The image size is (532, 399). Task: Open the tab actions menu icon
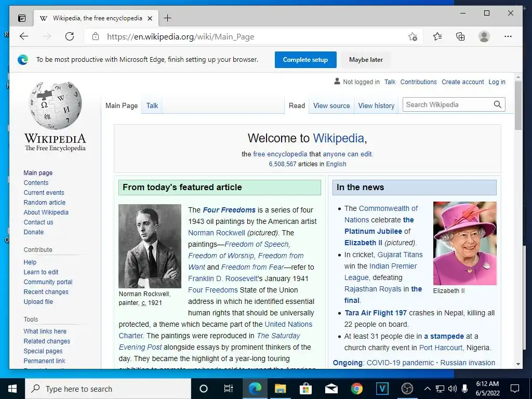coord(22,18)
